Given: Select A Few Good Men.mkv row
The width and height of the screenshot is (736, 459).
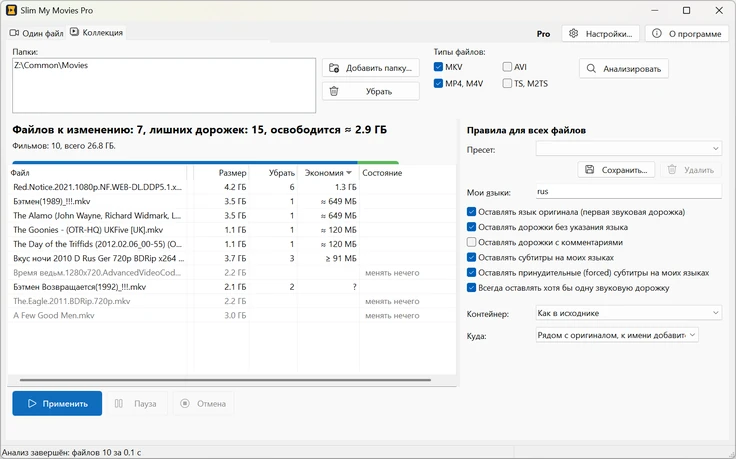Looking at the screenshot, I should click(x=232, y=315).
